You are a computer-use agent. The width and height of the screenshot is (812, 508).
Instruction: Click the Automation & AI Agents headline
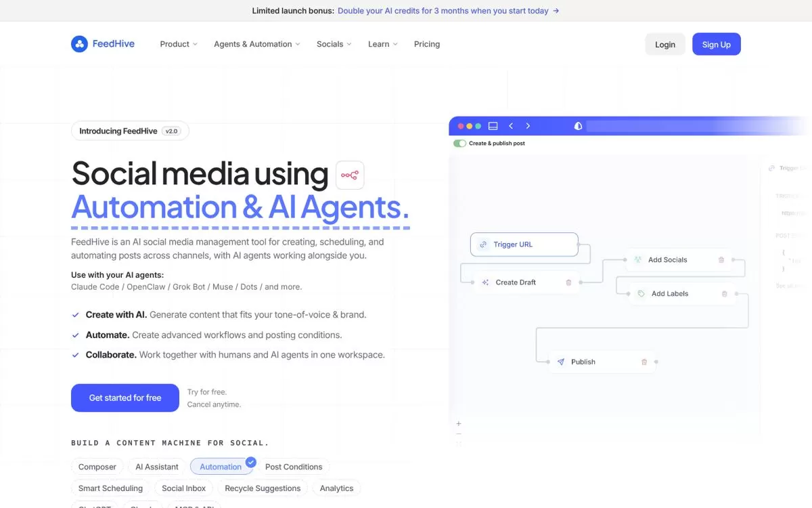coord(240,207)
